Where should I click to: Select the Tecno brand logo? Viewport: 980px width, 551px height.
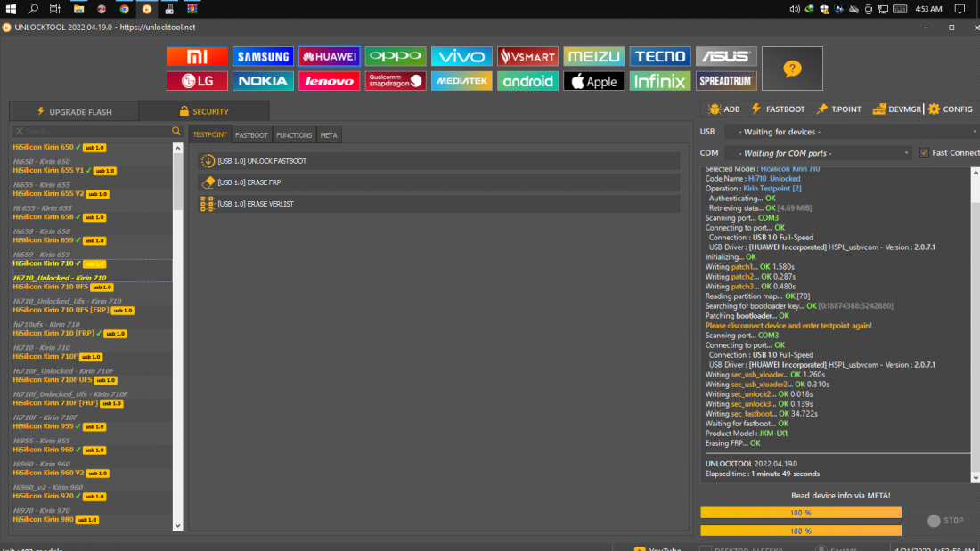[x=660, y=56]
